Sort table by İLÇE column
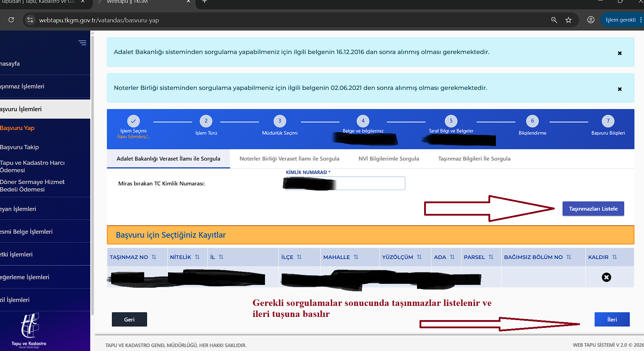 pyautogui.click(x=299, y=257)
